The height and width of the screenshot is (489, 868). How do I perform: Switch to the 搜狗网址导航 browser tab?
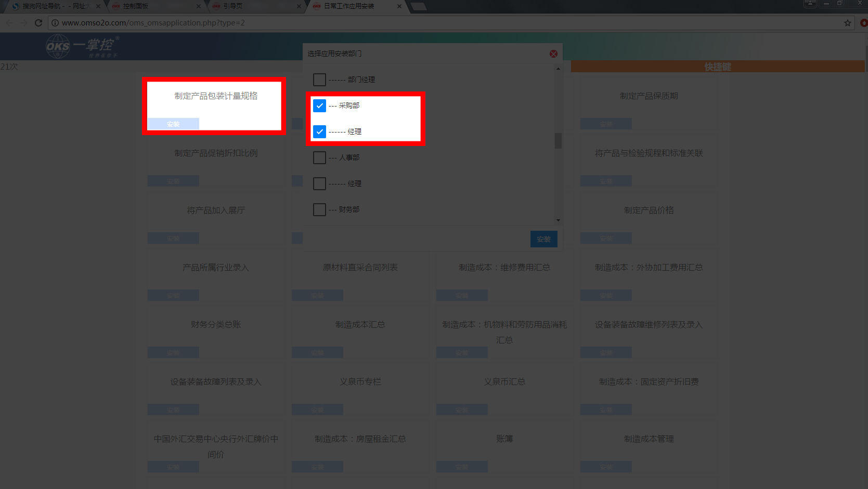[52, 6]
